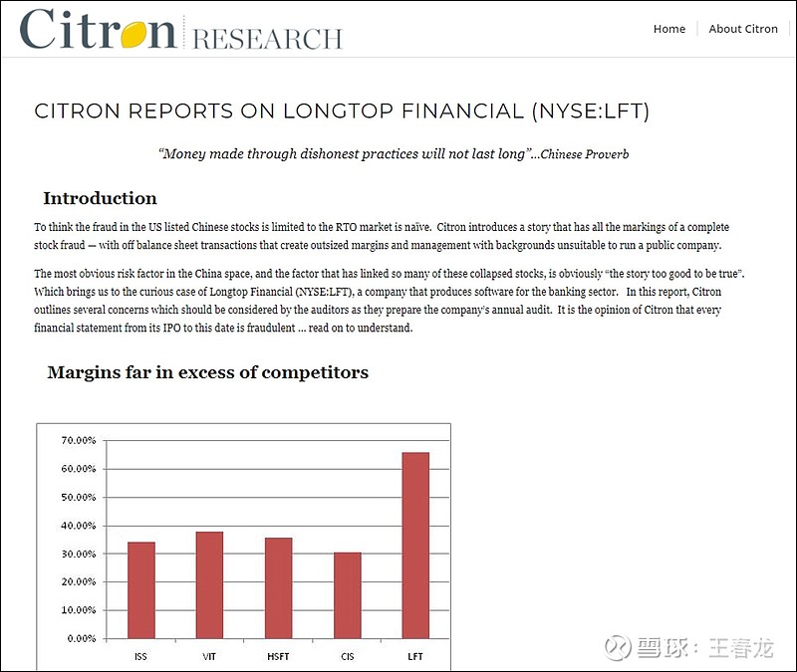
Task: Click the 50.00% axis label
Action: coord(79,497)
